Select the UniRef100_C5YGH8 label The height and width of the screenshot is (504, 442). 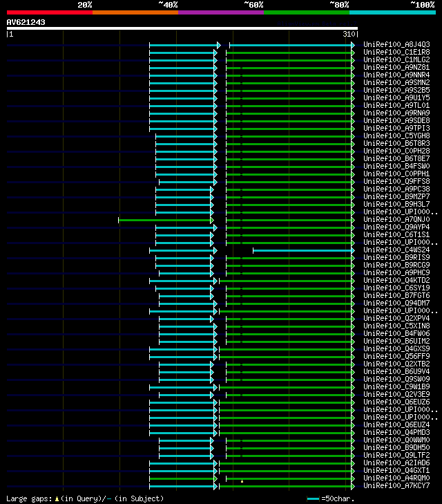click(396, 136)
